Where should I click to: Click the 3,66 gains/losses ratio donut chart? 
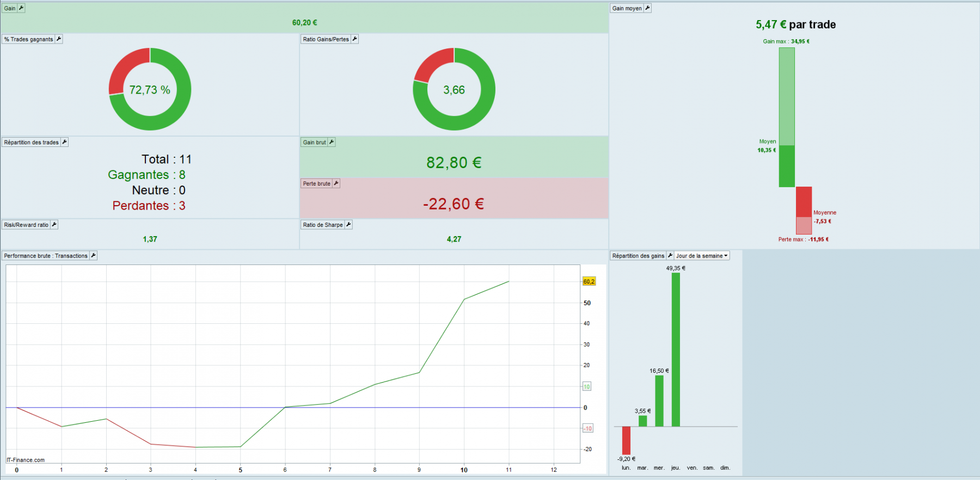click(x=454, y=89)
